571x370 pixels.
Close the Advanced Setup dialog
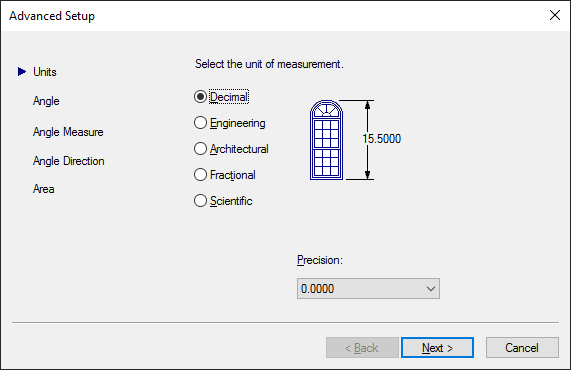[x=555, y=15]
